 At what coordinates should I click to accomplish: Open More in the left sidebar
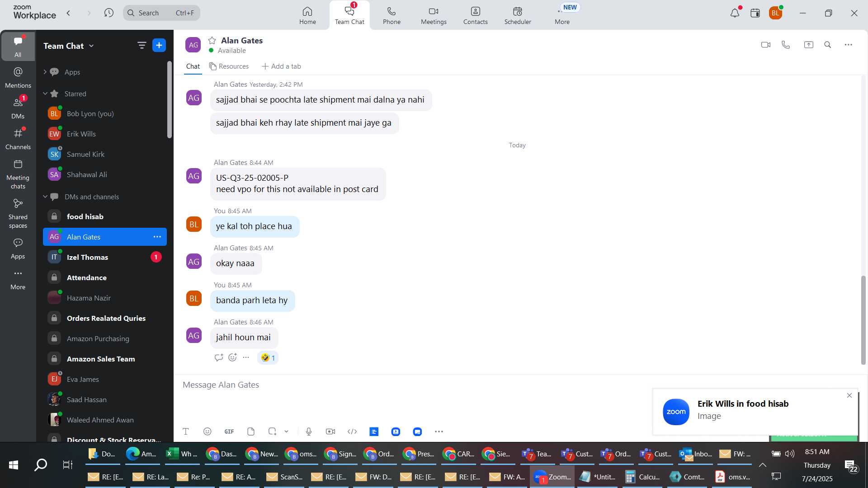coord(18,279)
